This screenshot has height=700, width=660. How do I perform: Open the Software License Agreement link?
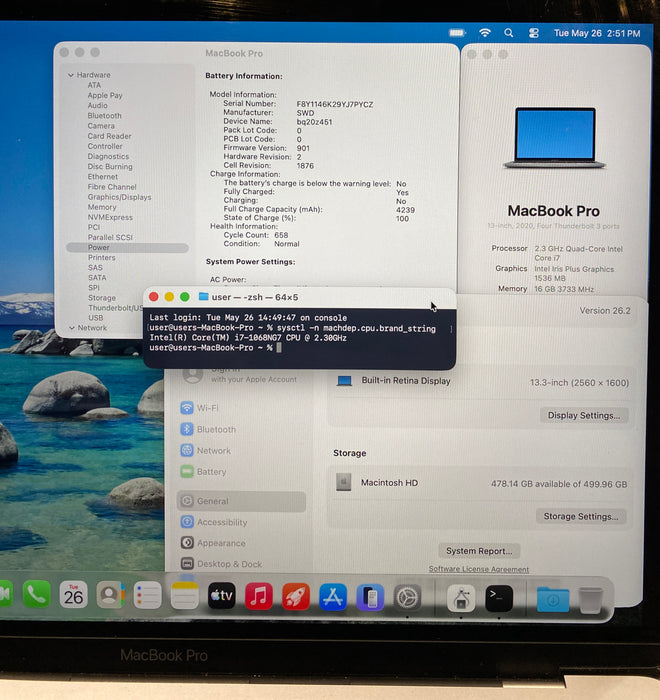click(479, 569)
